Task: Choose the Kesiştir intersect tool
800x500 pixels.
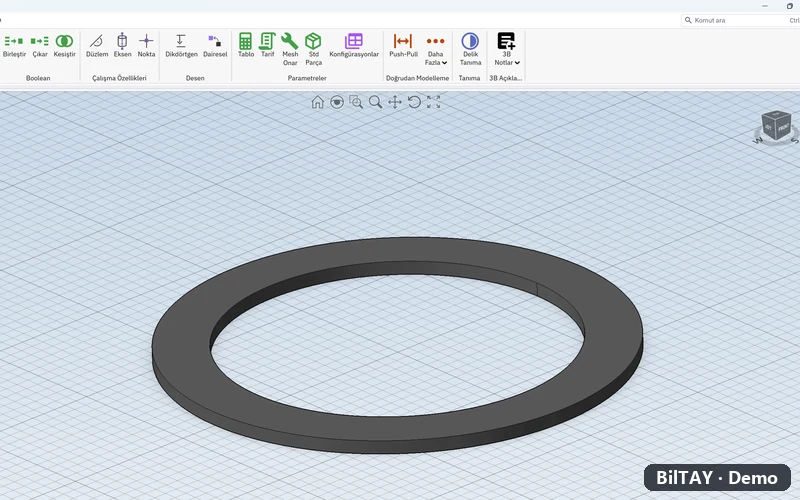Action: [64, 45]
